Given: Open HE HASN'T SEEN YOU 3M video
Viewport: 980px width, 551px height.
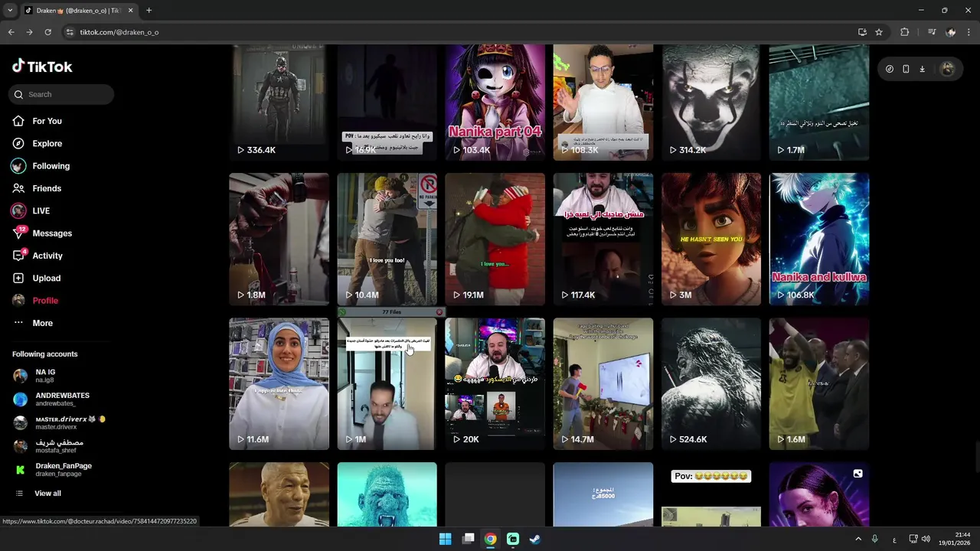Looking at the screenshot, I should point(710,239).
